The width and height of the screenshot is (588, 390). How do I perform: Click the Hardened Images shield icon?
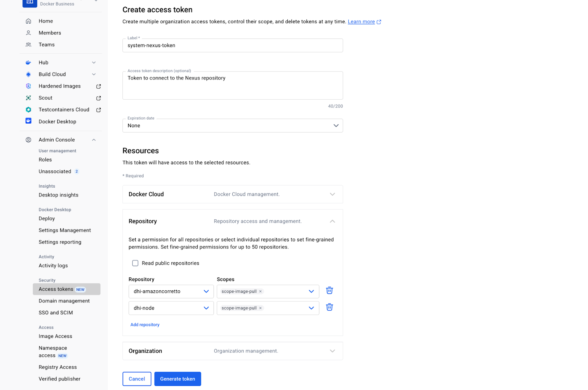point(28,86)
